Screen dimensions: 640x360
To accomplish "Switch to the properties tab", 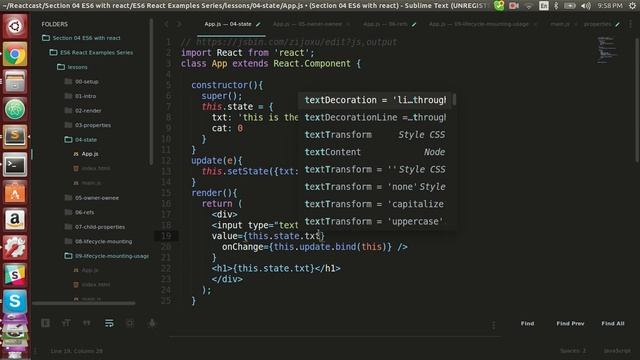I will click(x=601, y=24).
